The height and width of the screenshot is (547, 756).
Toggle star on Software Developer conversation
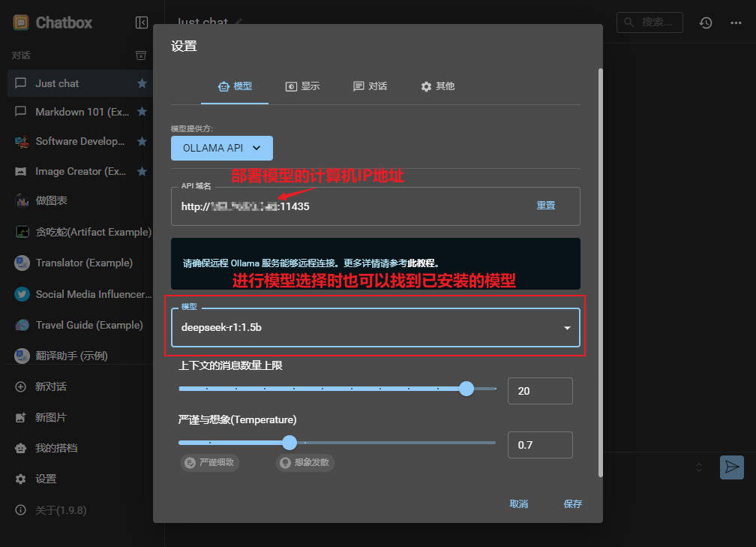[x=142, y=141]
